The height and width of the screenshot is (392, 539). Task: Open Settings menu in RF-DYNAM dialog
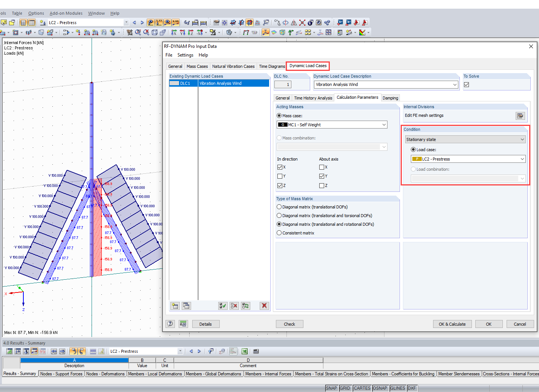click(x=185, y=55)
